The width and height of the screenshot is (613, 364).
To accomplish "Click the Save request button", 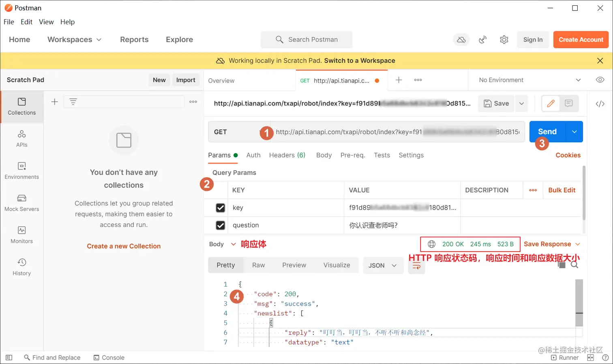I will point(497,103).
